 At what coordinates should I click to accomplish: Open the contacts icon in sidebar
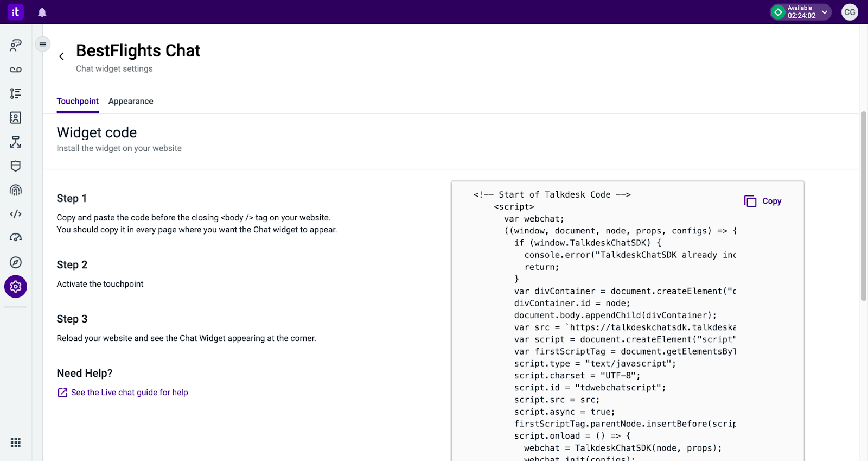tap(16, 117)
